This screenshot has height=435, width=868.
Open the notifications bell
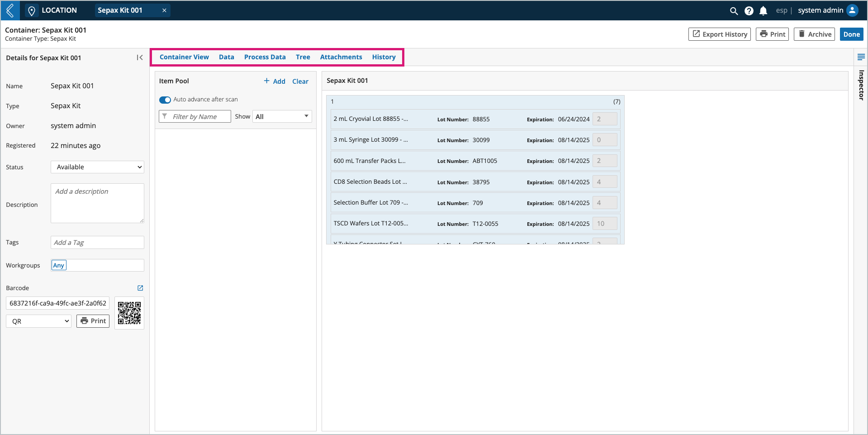click(x=763, y=11)
